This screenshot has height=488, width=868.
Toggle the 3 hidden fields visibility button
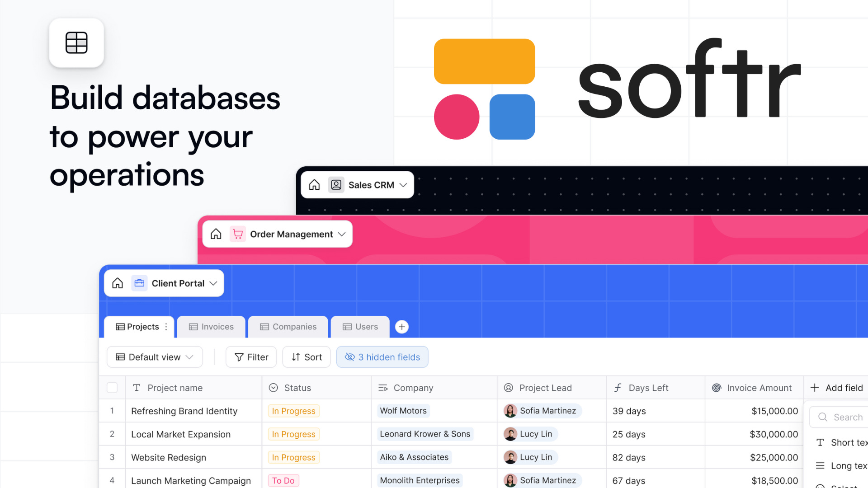[382, 357]
